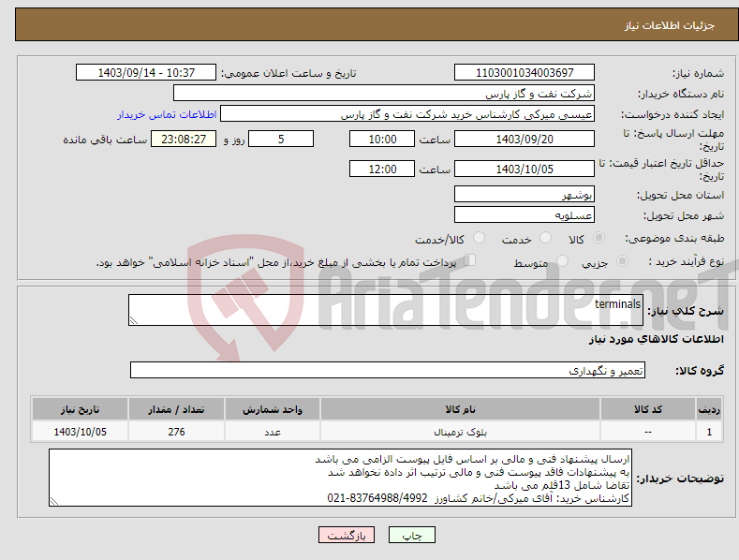Click the کد کالا column header
The image size is (739, 560).
coord(648,409)
